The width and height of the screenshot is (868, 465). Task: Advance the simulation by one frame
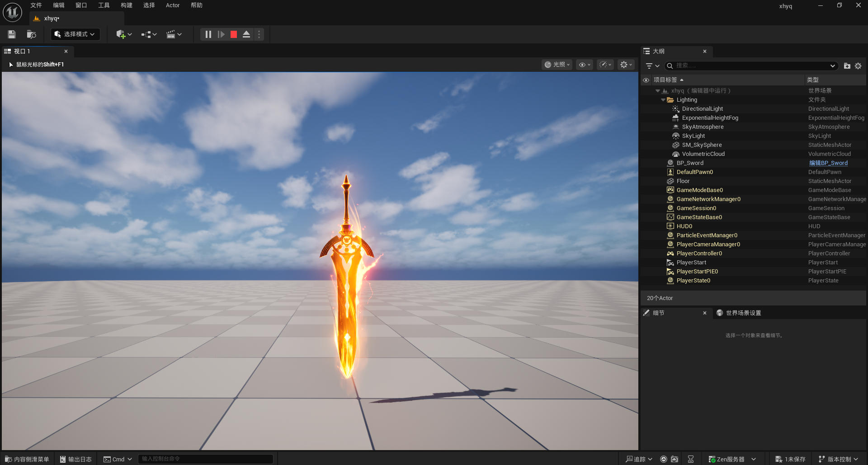[x=221, y=34]
